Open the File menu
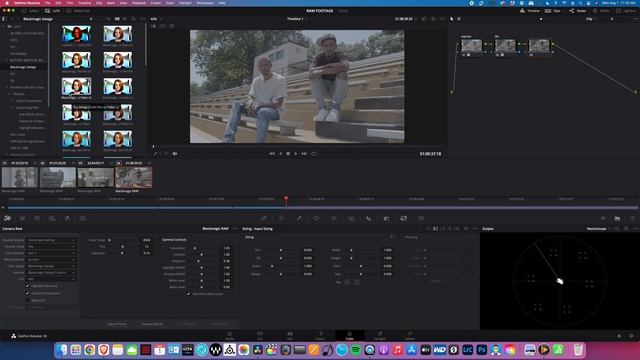Screen dimensions: 640x360 47,3
